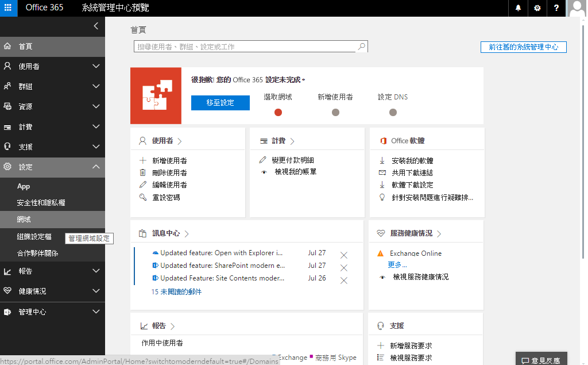Open settings gear in top bar
Image resolution: width=588 pixels, height=365 pixels.
pos(537,8)
